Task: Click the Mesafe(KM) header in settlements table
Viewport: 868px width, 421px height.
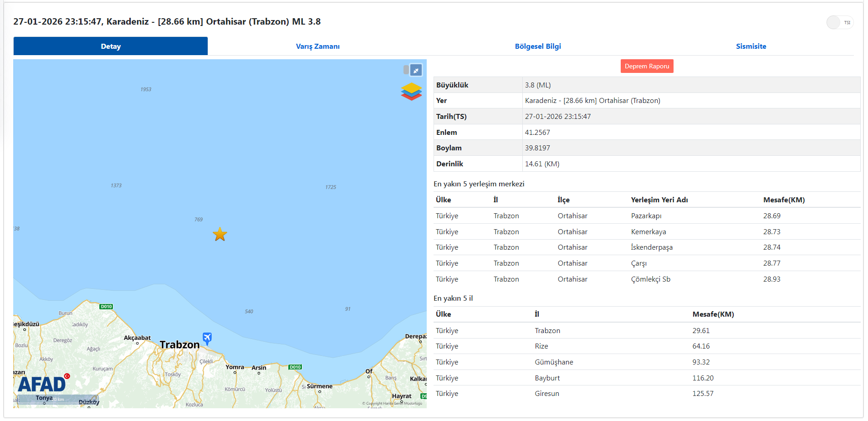Action: click(783, 200)
